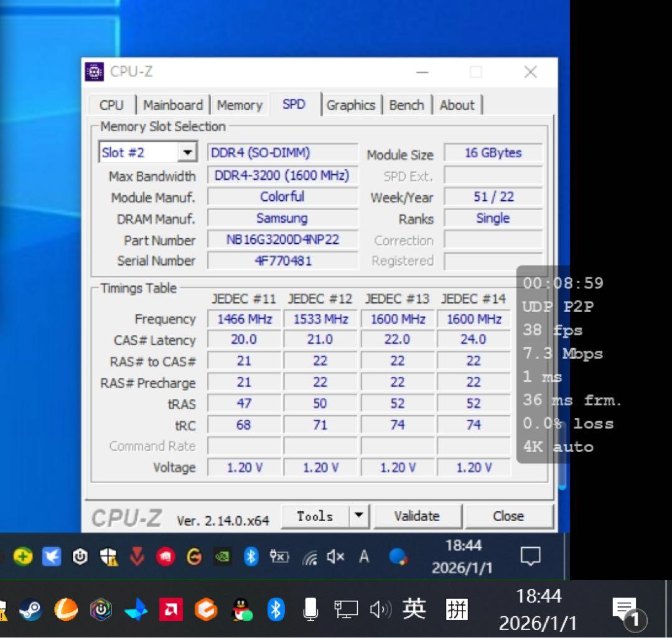The height and width of the screenshot is (638, 672).
Task: Switch input method via the 拼 indicator
Action: (x=457, y=609)
